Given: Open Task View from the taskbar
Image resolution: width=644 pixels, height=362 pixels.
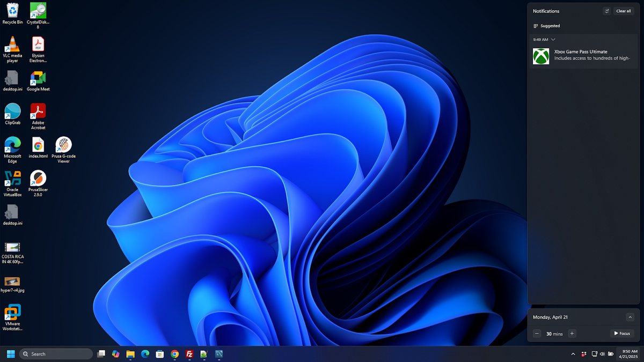Looking at the screenshot, I should click(x=101, y=354).
